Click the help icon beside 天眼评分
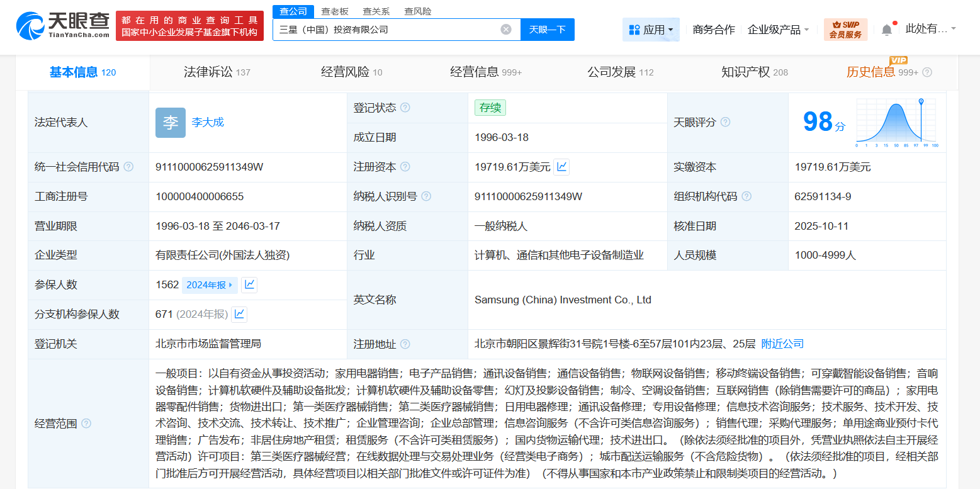980x489 pixels. coord(726,122)
